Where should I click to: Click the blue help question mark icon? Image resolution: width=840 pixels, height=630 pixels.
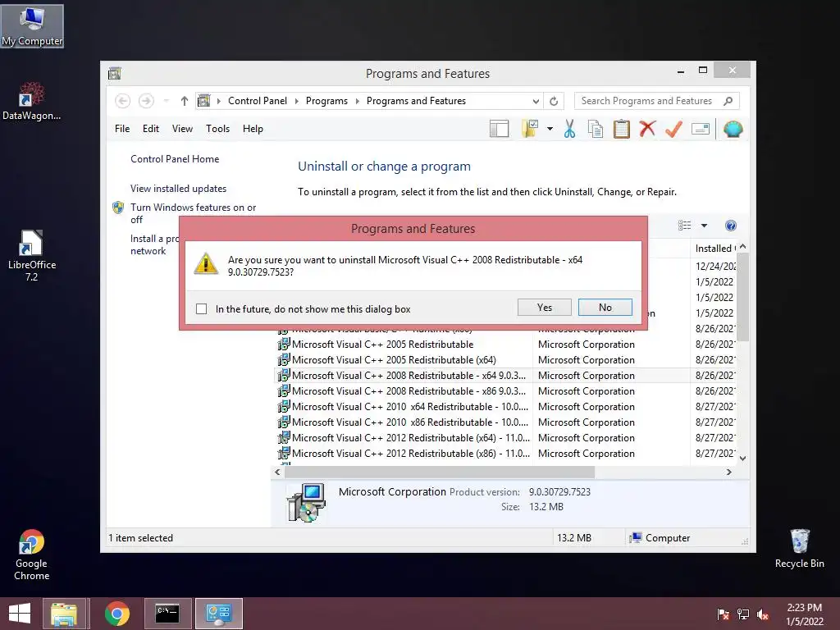[731, 226]
